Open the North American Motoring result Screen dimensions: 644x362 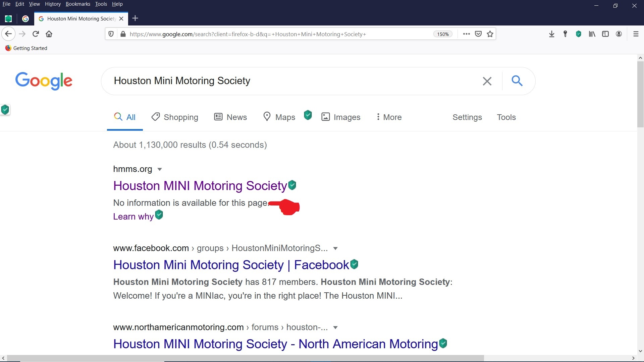point(275,344)
